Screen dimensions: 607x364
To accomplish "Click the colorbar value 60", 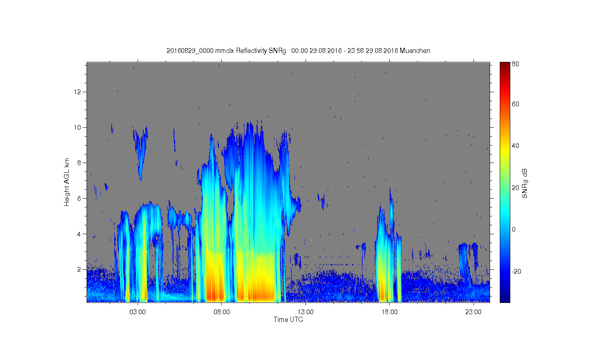I will (x=516, y=104).
